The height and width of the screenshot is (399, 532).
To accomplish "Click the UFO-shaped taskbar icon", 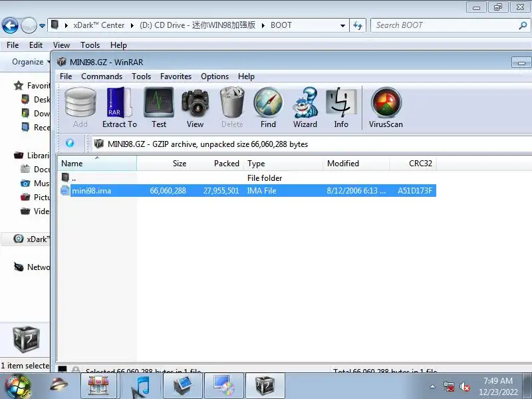I will tap(59, 385).
